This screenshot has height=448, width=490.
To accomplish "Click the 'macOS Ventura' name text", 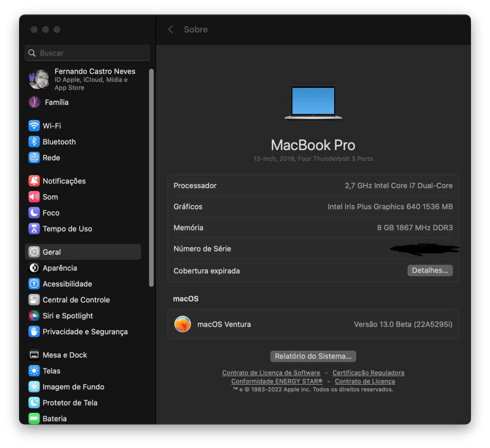I will coord(224,324).
